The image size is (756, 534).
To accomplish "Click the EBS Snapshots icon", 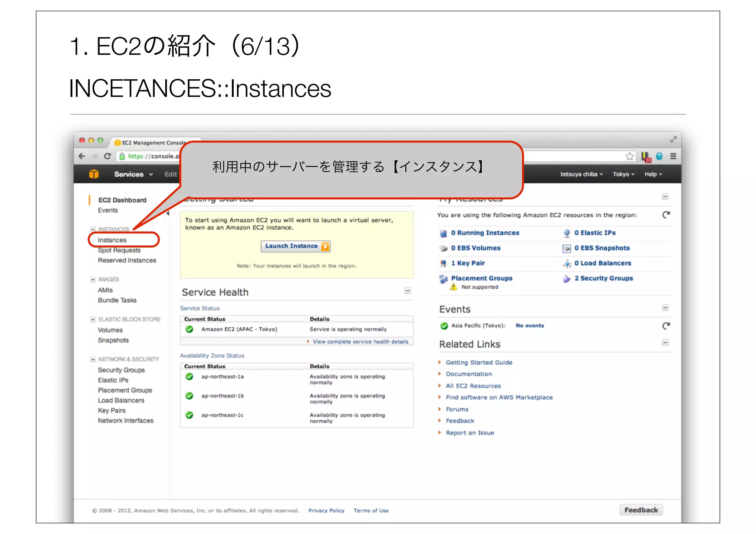I will [x=567, y=248].
